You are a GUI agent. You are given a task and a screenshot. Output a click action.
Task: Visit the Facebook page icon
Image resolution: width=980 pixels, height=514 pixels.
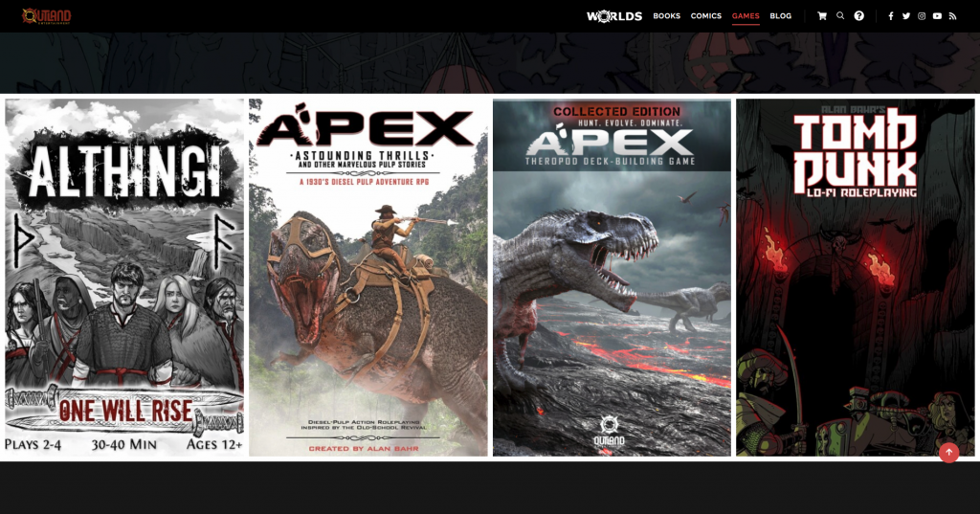coord(891,16)
